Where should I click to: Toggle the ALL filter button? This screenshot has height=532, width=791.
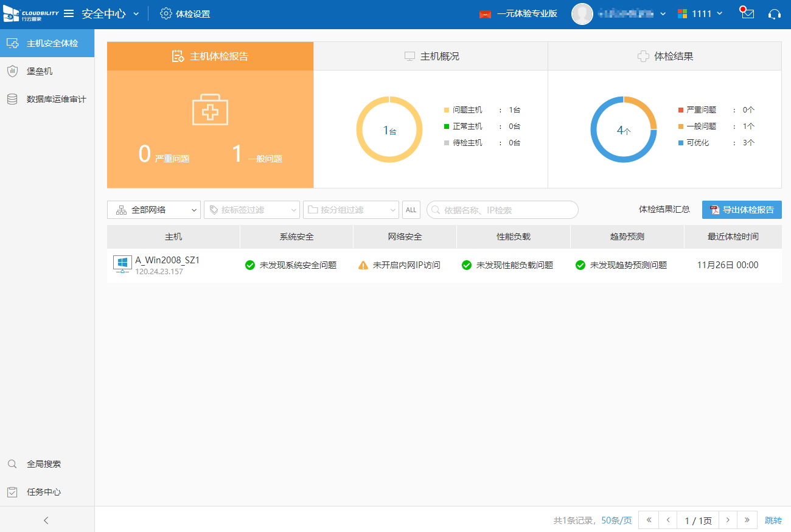(411, 210)
